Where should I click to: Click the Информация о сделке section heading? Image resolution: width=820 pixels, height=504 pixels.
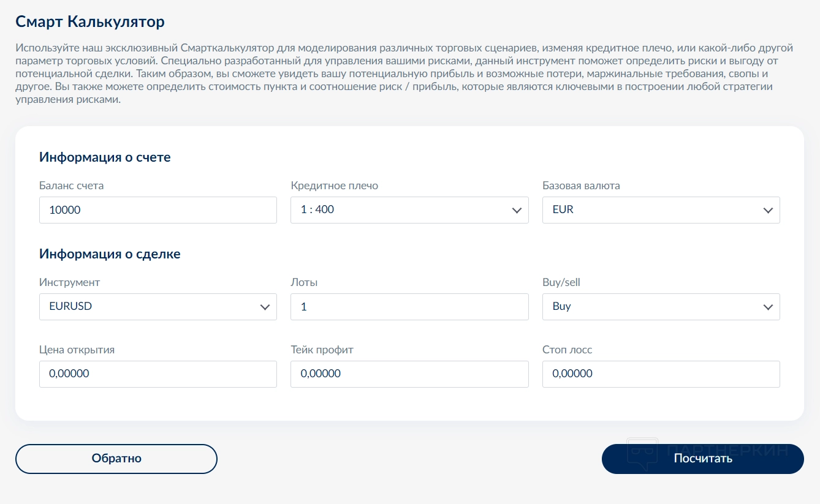pyautogui.click(x=110, y=254)
